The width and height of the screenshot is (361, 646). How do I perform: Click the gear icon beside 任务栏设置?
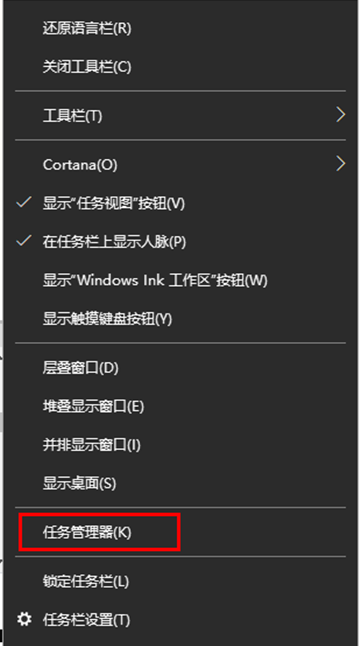[25, 620]
